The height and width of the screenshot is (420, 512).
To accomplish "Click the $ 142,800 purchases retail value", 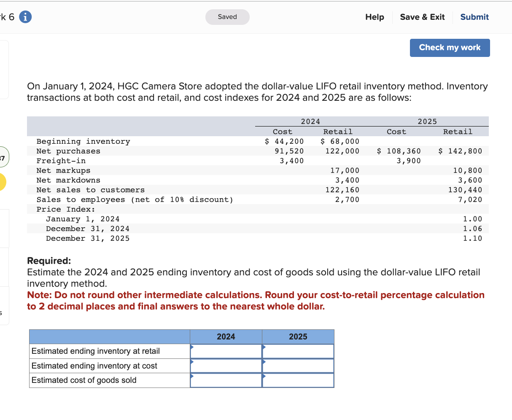I will (461, 151).
